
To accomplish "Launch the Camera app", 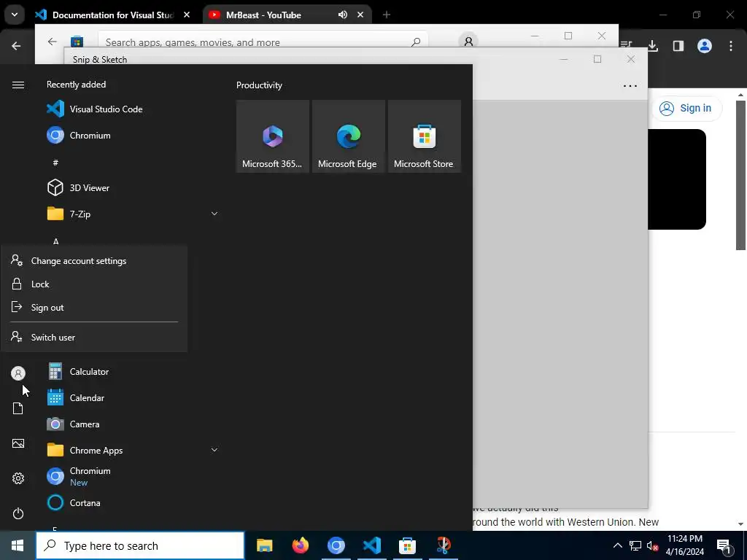I will (133, 424).
